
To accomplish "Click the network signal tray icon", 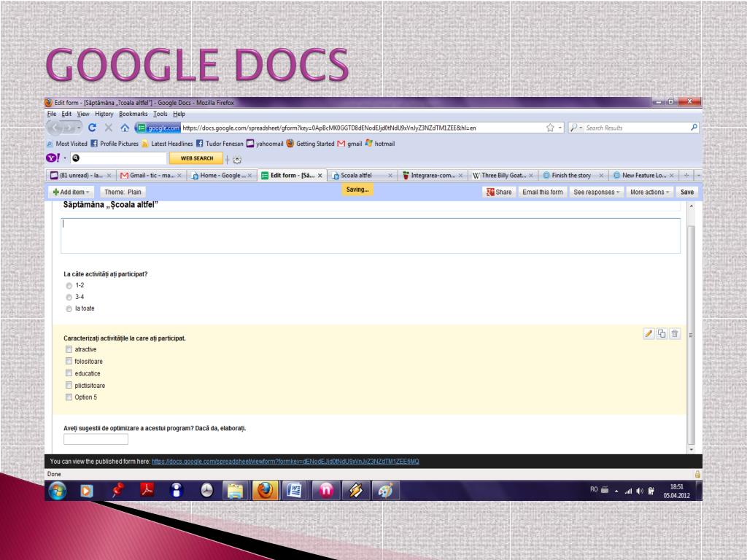I will 628,491.
